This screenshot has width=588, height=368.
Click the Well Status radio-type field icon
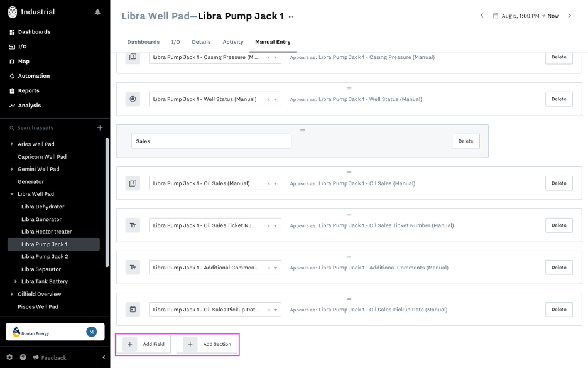[x=133, y=99]
